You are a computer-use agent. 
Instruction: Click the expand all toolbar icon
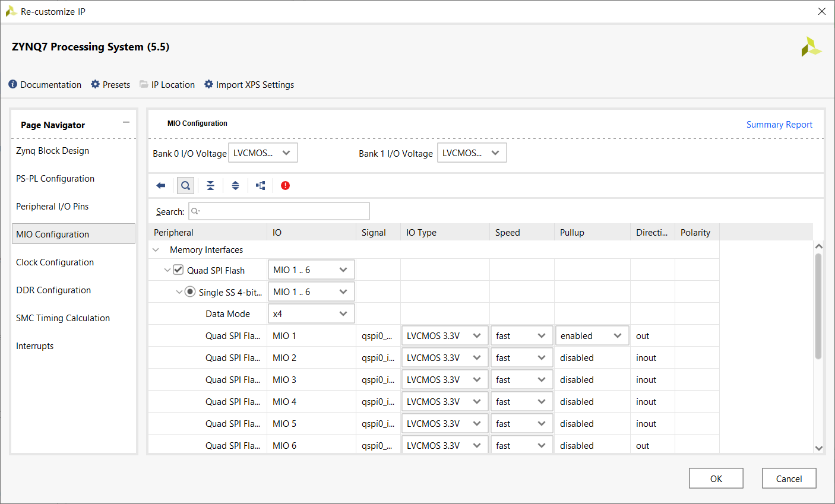(235, 186)
